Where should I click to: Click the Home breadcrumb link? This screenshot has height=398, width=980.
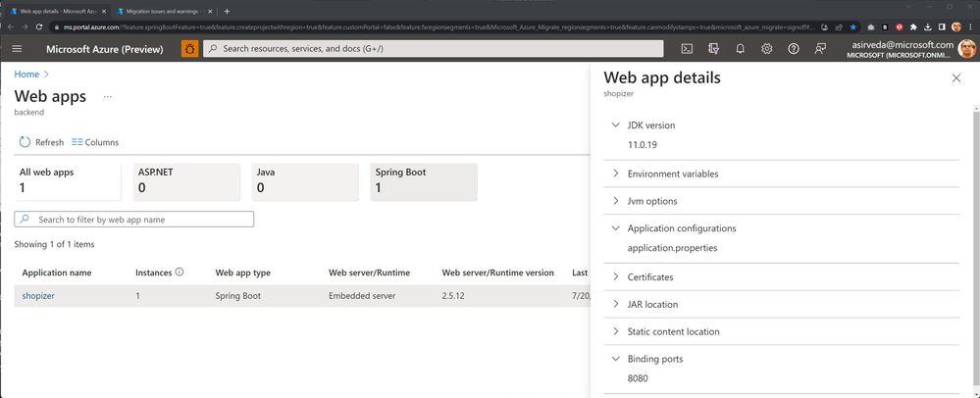(x=26, y=74)
